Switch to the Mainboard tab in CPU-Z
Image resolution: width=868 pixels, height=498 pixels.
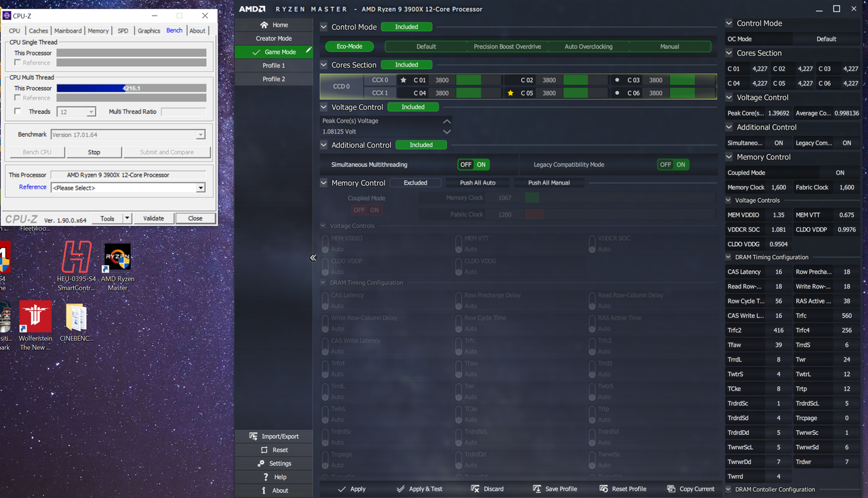[x=68, y=31]
